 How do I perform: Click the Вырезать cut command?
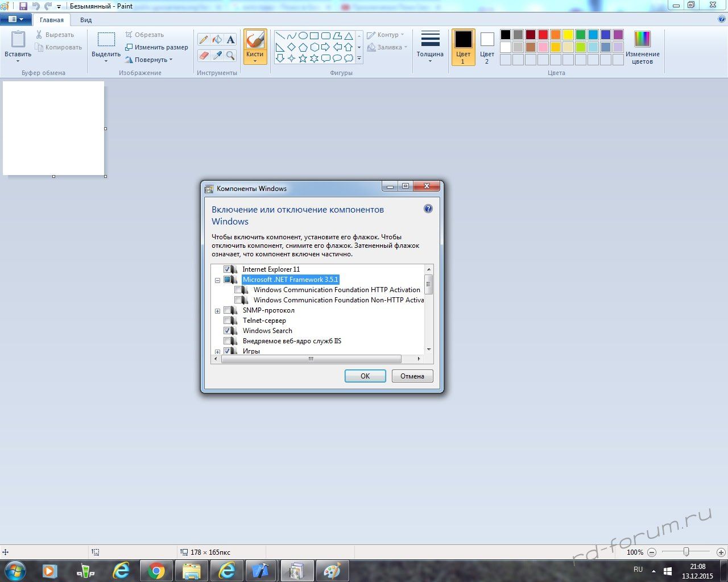(x=55, y=35)
